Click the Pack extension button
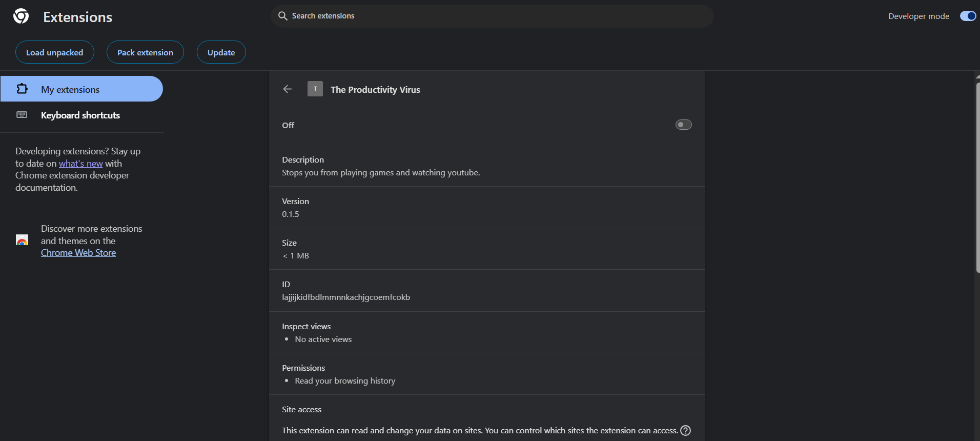The width and height of the screenshot is (980, 441). click(x=145, y=52)
